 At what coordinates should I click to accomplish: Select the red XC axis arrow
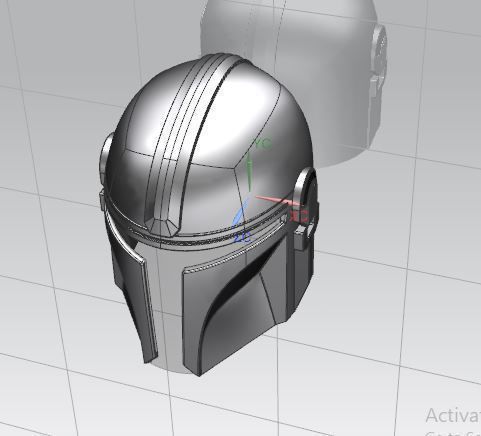[x=278, y=201]
